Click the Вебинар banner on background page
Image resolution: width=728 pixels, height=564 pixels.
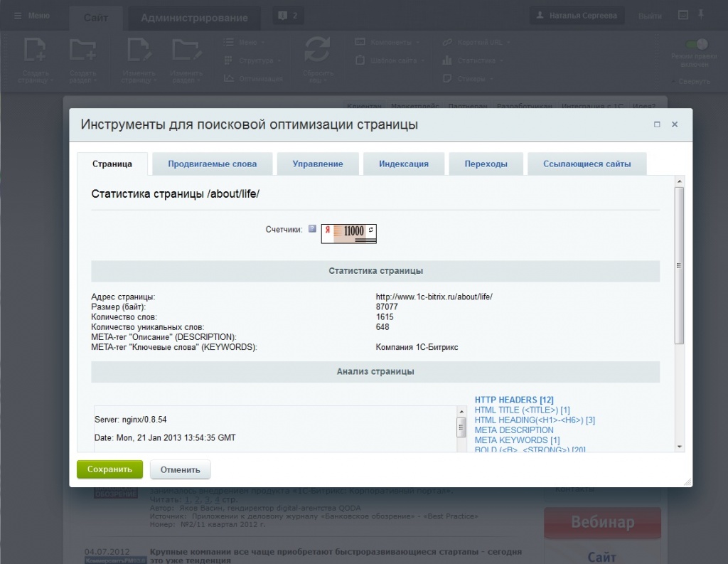click(602, 522)
